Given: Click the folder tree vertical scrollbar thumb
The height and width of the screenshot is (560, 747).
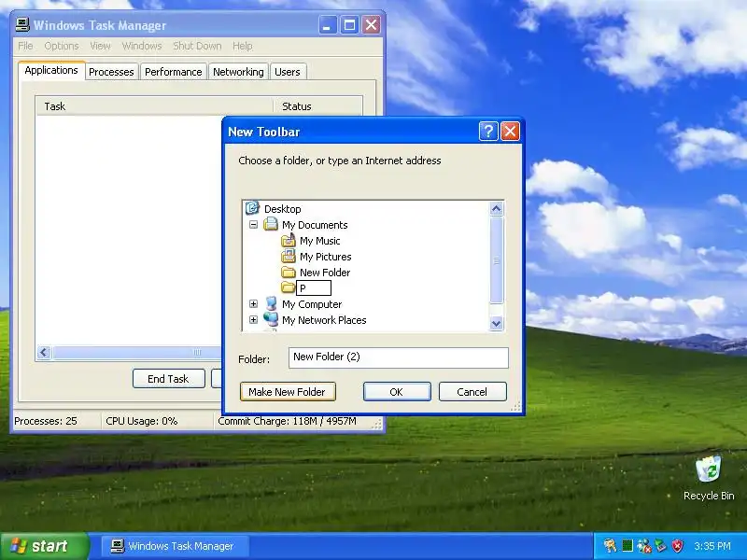Looking at the screenshot, I should click(496, 260).
